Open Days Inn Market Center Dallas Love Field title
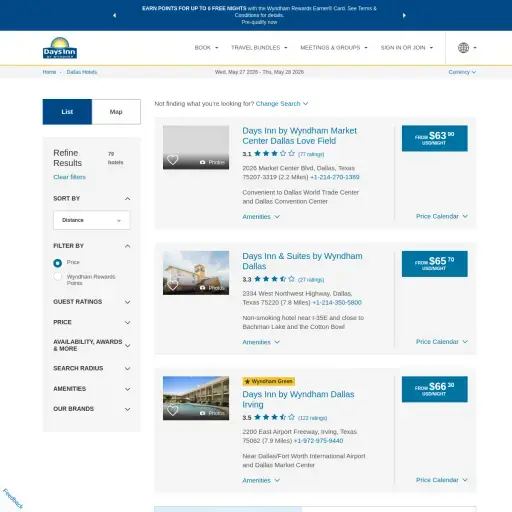 [299, 136]
